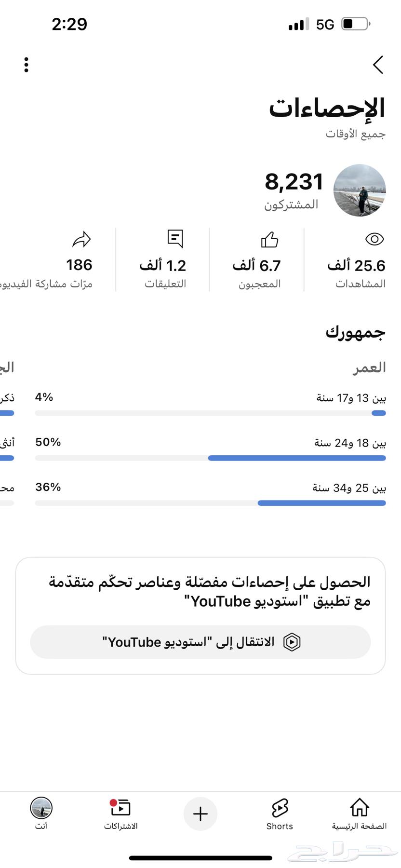Tap the views eye icon
The width and height of the screenshot is (401, 868).
pos(374,239)
